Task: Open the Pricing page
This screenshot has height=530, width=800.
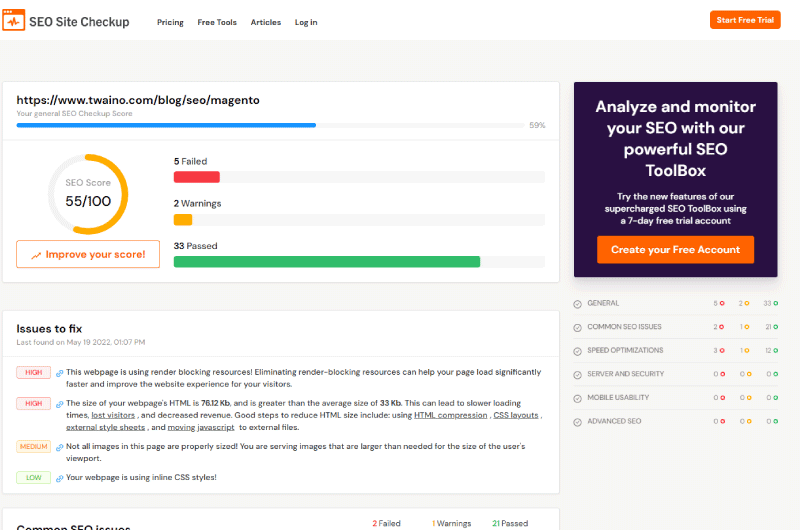Action: 170,22
